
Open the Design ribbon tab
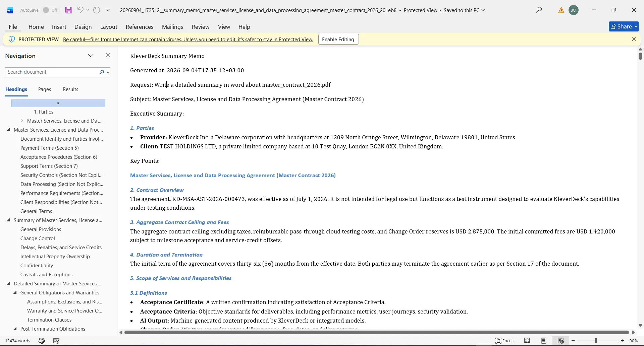[x=83, y=27]
